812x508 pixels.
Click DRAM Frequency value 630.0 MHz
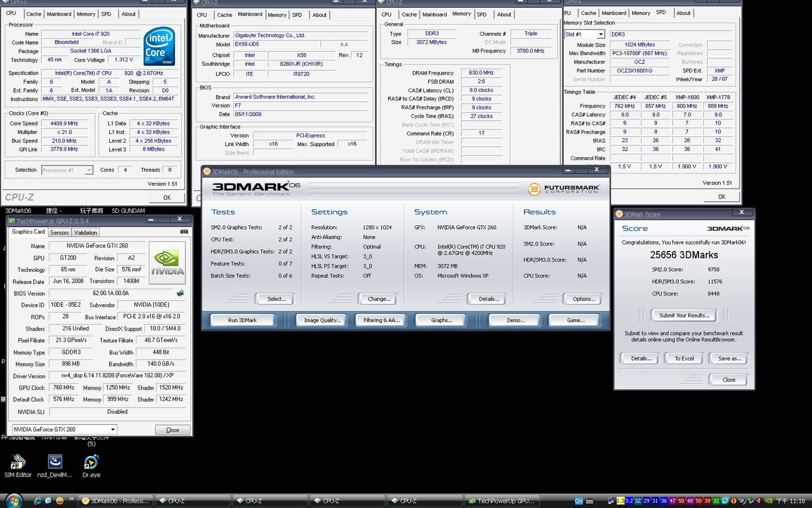481,73
